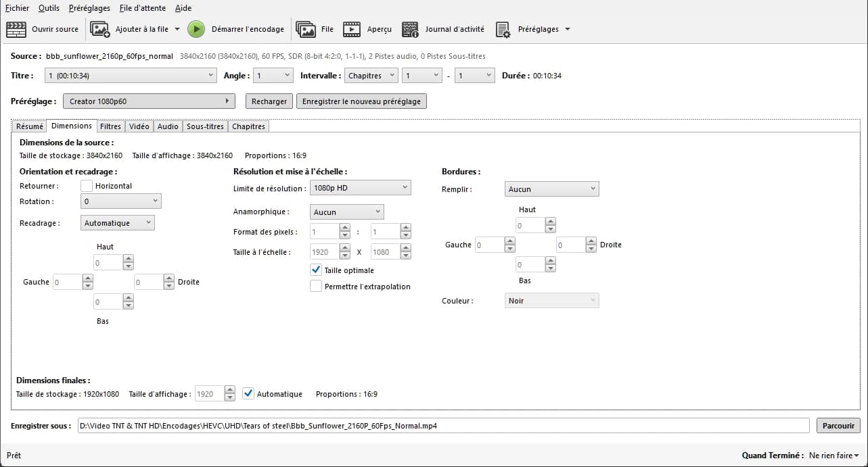Click Enregistrer le nouveau préréglage button
868x467 pixels.
point(361,101)
